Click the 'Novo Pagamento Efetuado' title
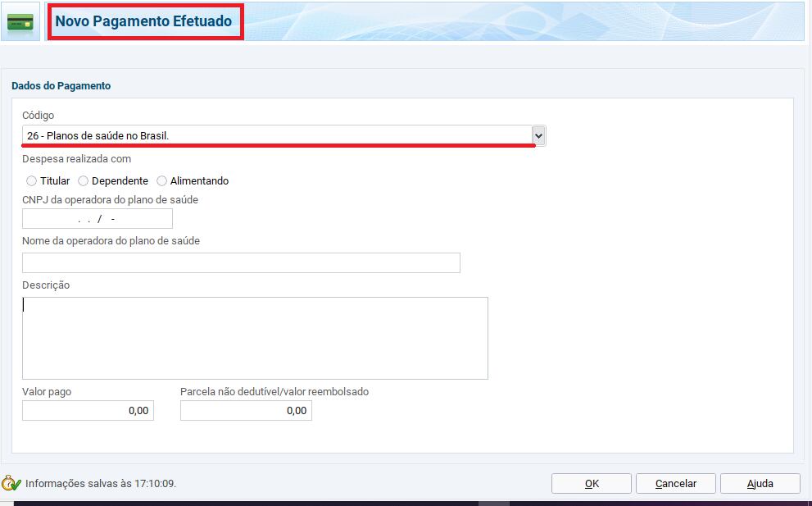The width and height of the screenshot is (812, 506). coord(144,22)
